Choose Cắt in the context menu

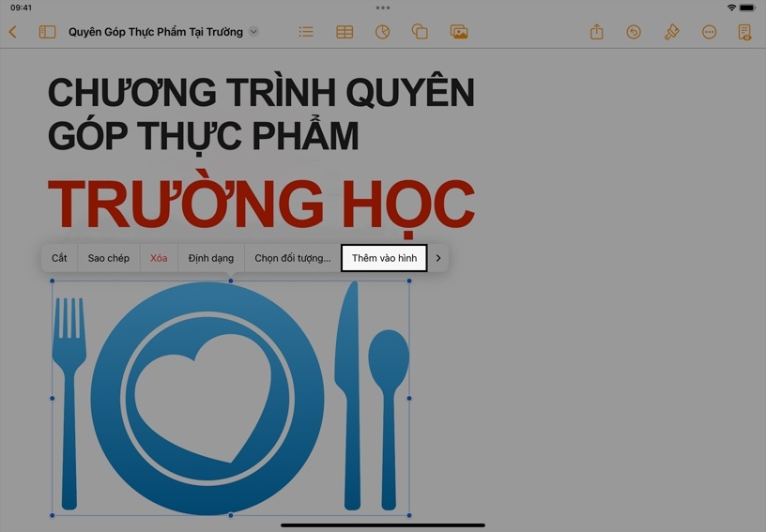point(59,258)
